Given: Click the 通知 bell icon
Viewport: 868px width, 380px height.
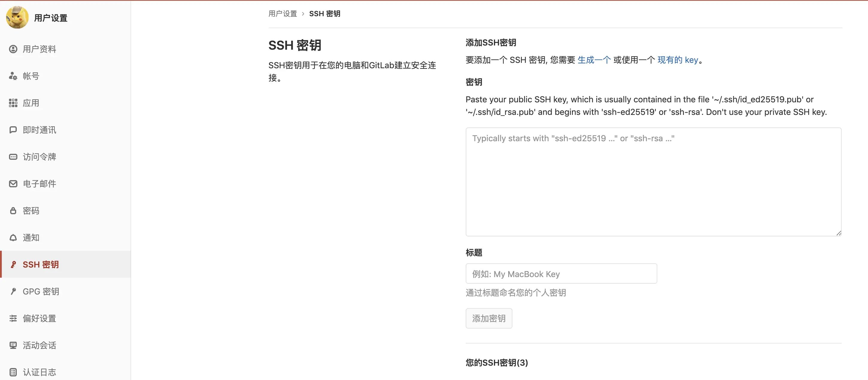Looking at the screenshot, I should point(13,238).
